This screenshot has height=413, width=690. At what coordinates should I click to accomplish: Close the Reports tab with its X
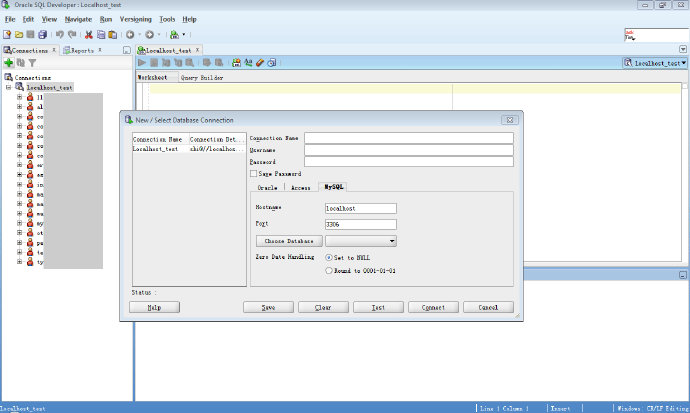[x=100, y=50]
